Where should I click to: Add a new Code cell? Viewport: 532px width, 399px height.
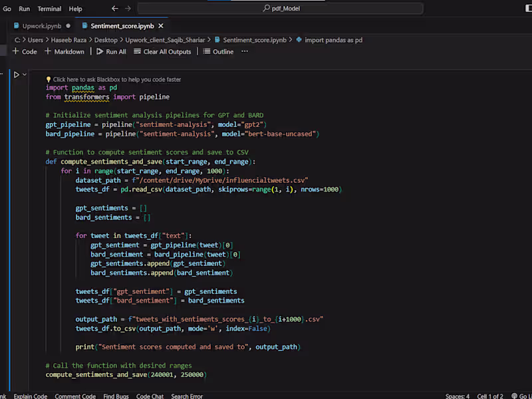pos(25,51)
